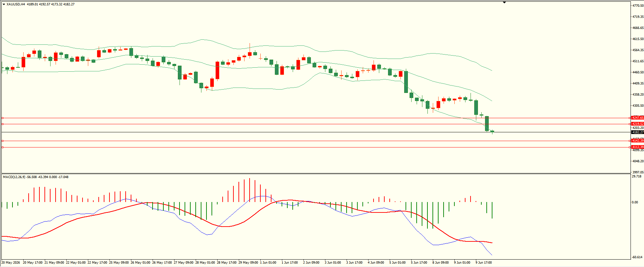The width and height of the screenshot is (644, 267).
Task: Click the red 4219.52 price label
Action: click(x=638, y=124)
